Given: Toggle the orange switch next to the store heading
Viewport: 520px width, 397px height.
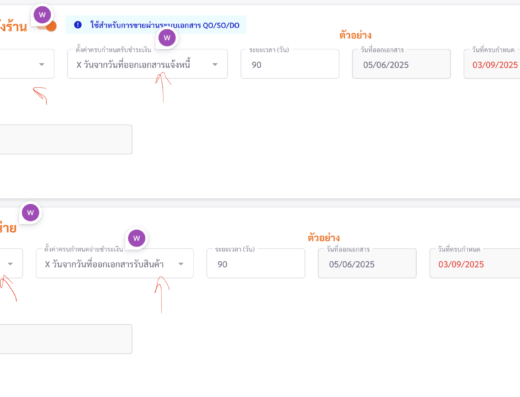Looking at the screenshot, I should click(x=47, y=26).
